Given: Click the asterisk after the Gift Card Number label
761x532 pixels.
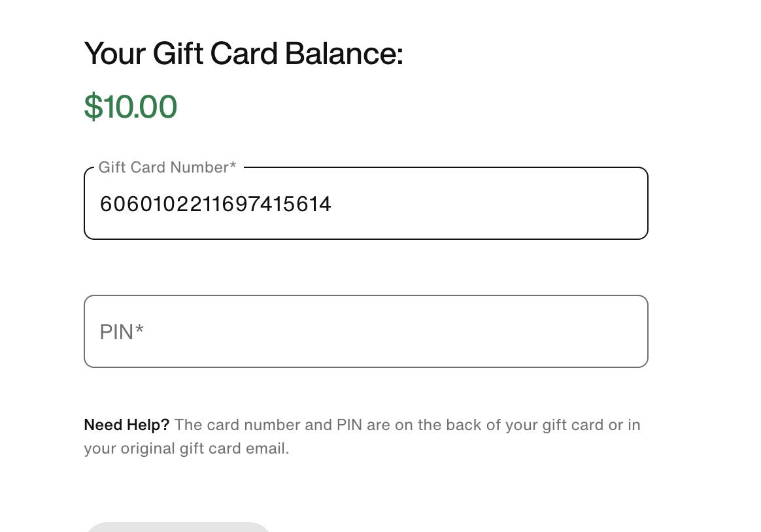Looking at the screenshot, I should pos(233,167).
